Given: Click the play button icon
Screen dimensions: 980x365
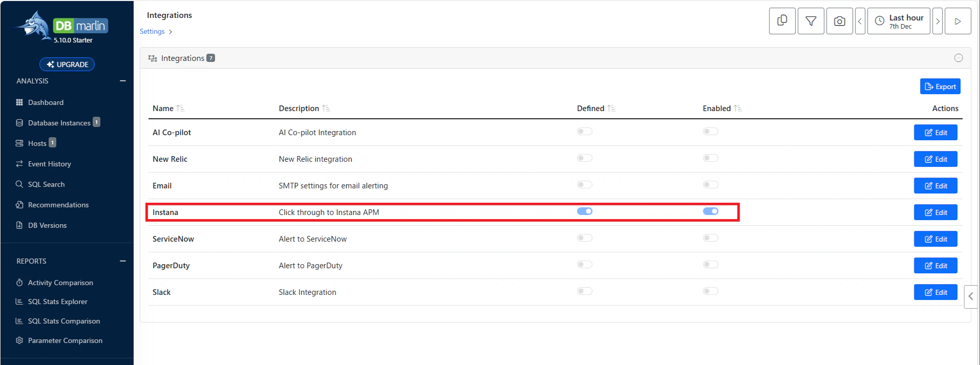Looking at the screenshot, I should point(958,21).
